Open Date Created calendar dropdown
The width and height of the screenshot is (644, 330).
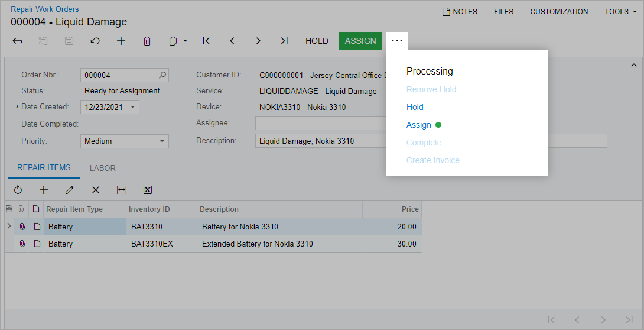(132, 108)
